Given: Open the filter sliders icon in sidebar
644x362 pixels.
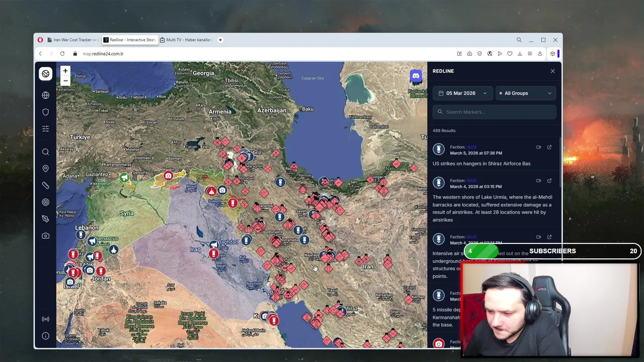Looking at the screenshot, I should [x=45, y=129].
